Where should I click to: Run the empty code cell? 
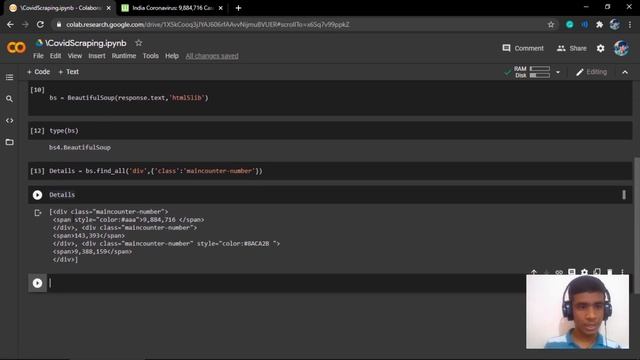tap(37, 283)
